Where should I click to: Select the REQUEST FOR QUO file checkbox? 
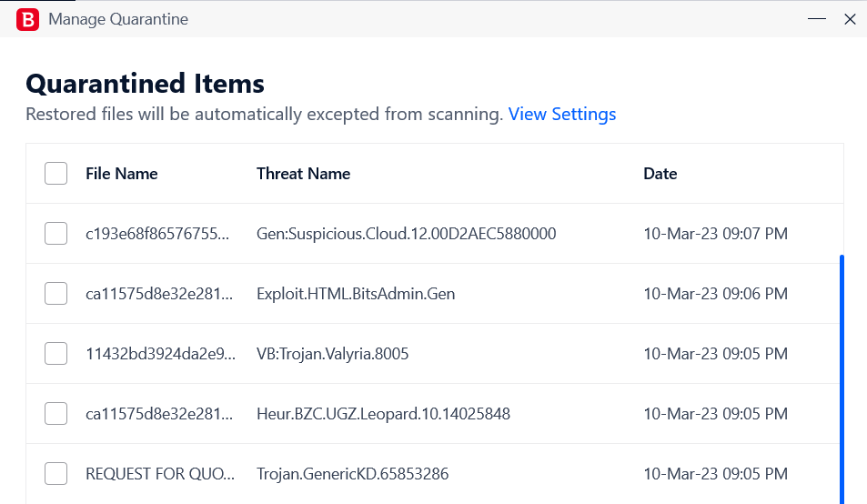click(x=55, y=474)
